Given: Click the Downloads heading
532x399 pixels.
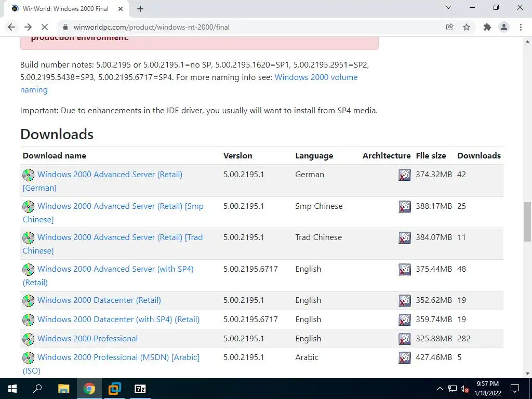Looking at the screenshot, I should coord(57,135).
